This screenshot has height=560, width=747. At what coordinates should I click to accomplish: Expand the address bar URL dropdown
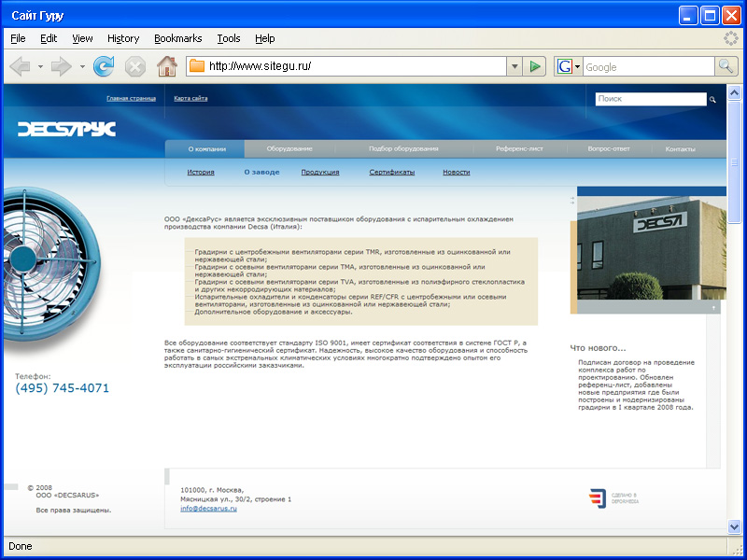tap(514, 66)
